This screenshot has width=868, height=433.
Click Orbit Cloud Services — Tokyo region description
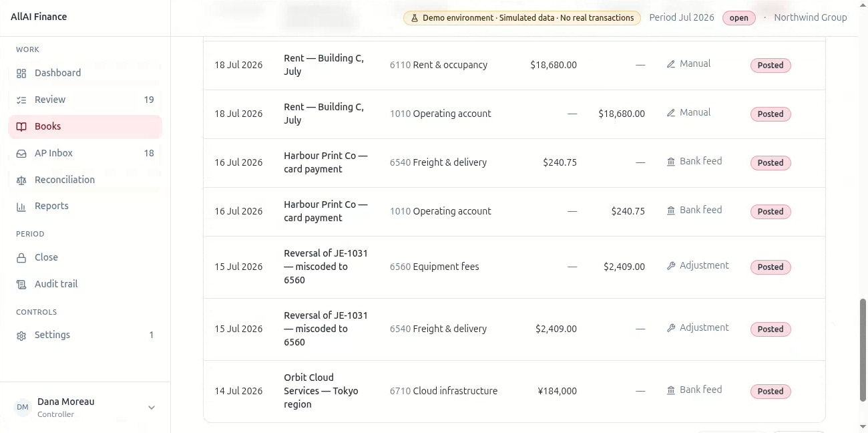[x=321, y=391]
